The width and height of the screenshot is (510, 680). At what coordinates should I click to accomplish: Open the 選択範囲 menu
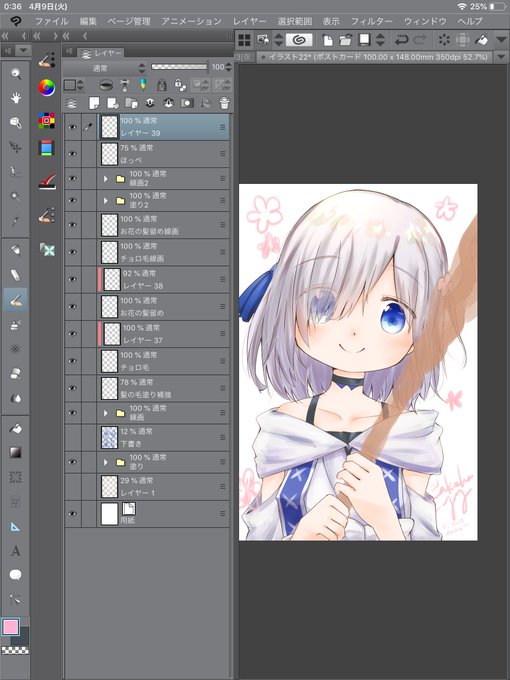[x=295, y=21]
